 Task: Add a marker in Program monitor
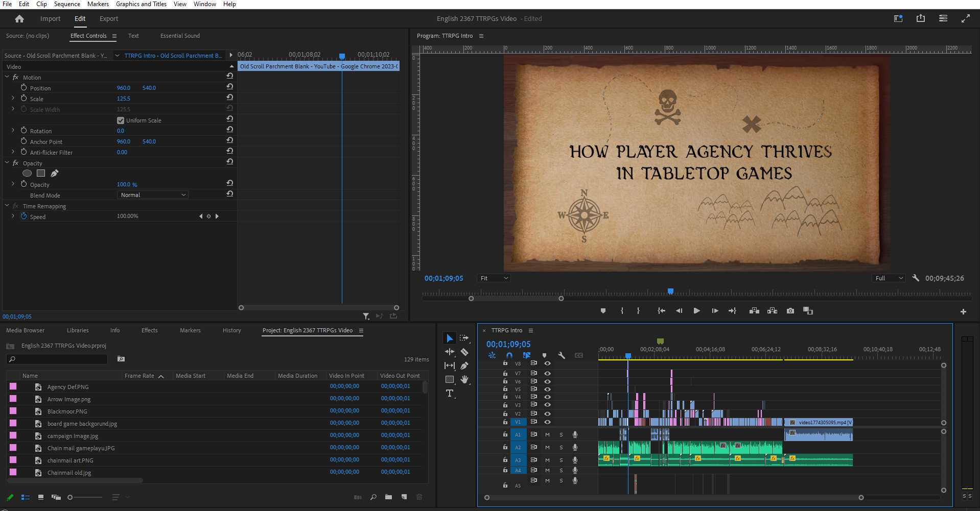pos(603,311)
